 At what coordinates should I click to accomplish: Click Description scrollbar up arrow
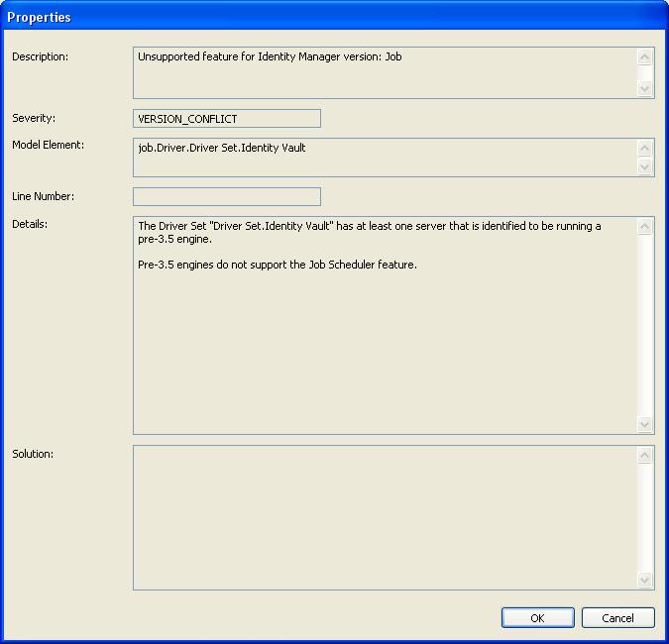point(644,56)
